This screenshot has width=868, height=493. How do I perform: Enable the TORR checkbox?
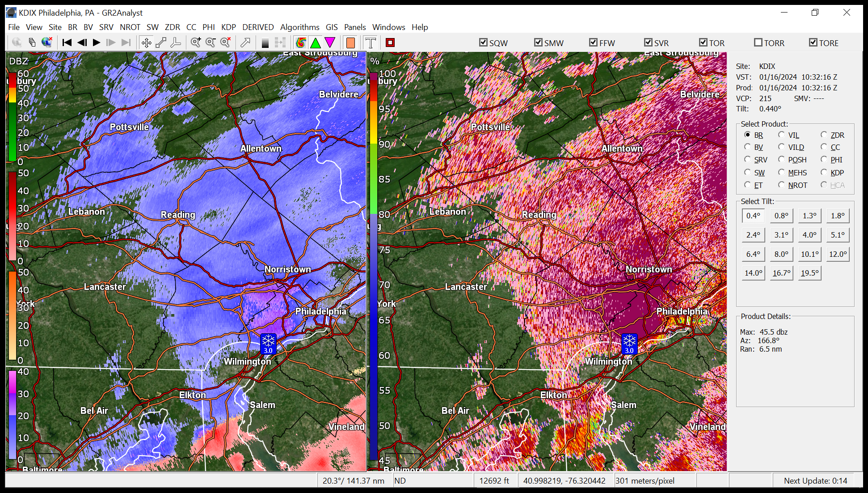[x=758, y=42]
